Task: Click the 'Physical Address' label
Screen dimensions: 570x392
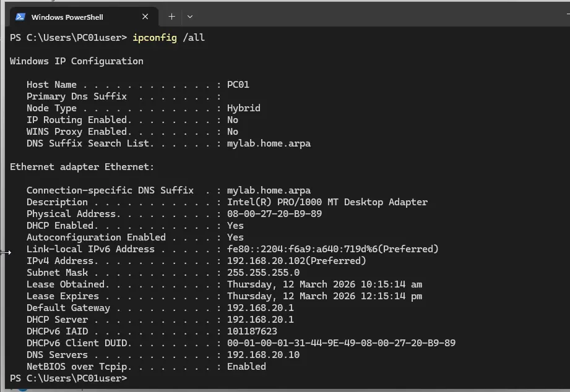Action: [x=71, y=213]
